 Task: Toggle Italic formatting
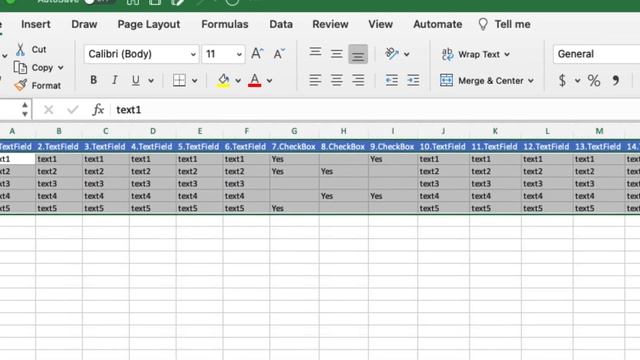[x=115, y=80]
